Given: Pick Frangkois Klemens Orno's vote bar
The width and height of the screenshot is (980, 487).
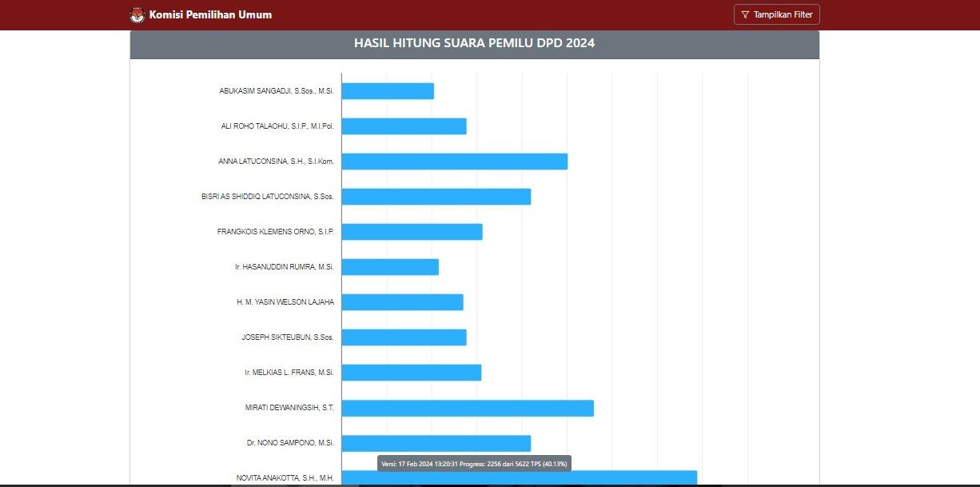Looking at the screenshot, I should 412,232.
